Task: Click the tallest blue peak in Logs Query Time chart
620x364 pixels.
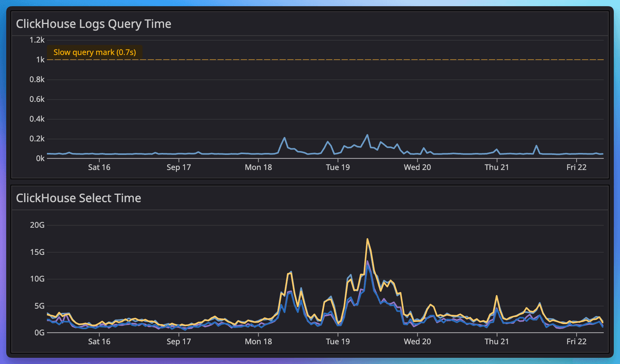Action: coord(367,135)
